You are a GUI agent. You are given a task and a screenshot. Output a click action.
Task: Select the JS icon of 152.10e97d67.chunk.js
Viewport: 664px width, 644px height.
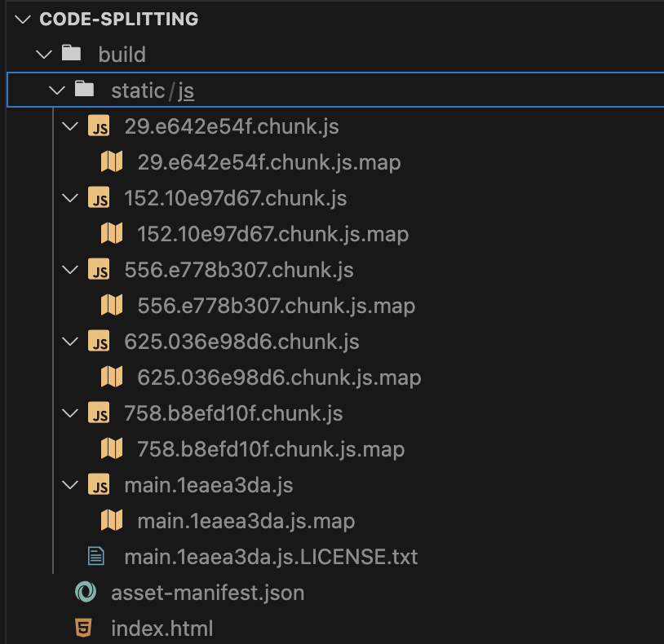click(x=99, y=197)
